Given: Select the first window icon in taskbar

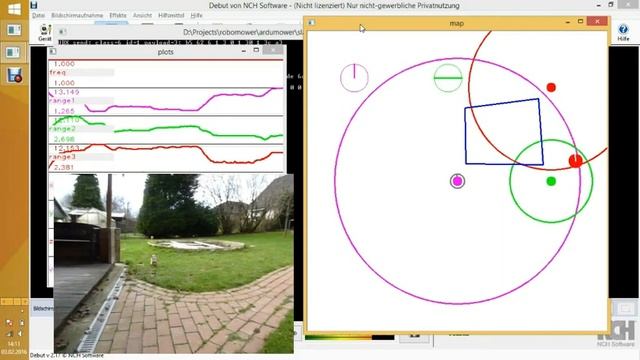Looking at the screenshot, I should coord(13,30).
